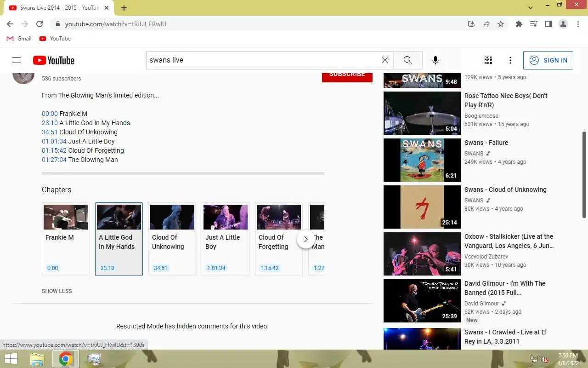Open the Gmail bookmark
Screen dimensions: 588x368
click(x=19, y=39)
